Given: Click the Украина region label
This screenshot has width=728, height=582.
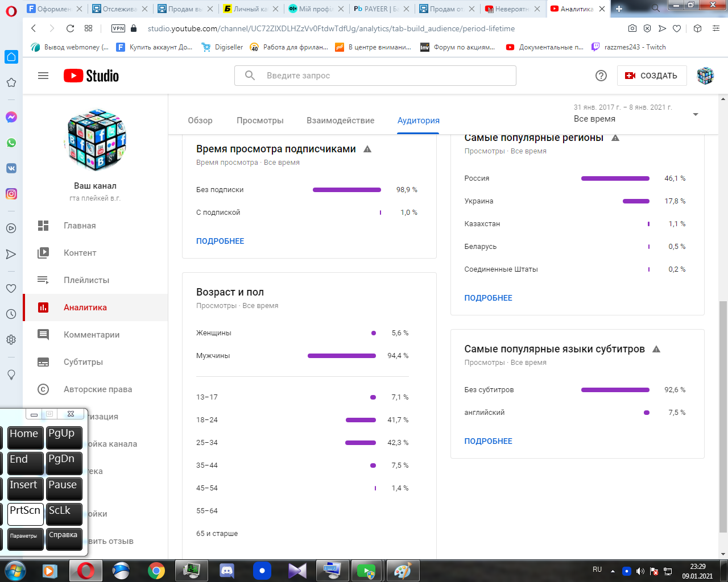Looking at the screenshot, I should pos(479,201).
